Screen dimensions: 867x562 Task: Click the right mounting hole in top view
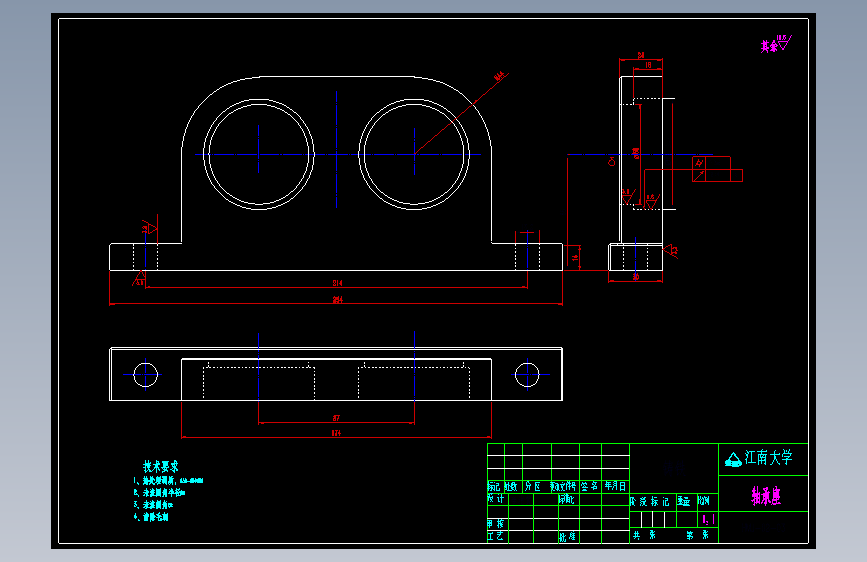pyautogui.click(x=527, y=374)
